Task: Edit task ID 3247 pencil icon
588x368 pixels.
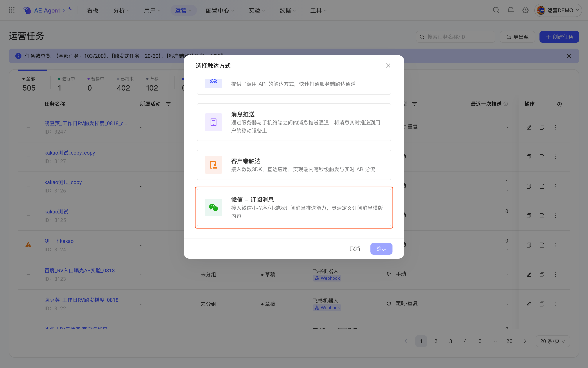Action: click(529, 127)
